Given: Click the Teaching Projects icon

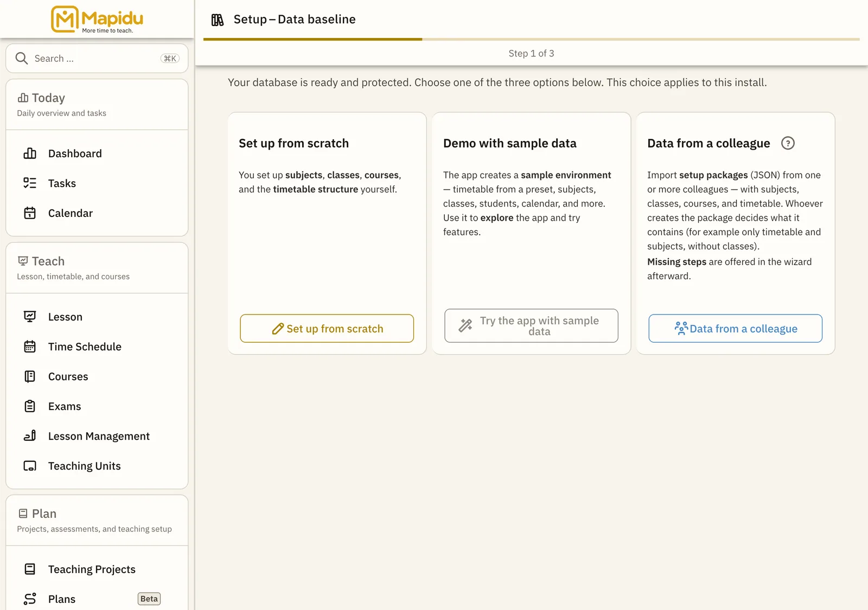Looking at the screenshot, I should coord(30,569).
